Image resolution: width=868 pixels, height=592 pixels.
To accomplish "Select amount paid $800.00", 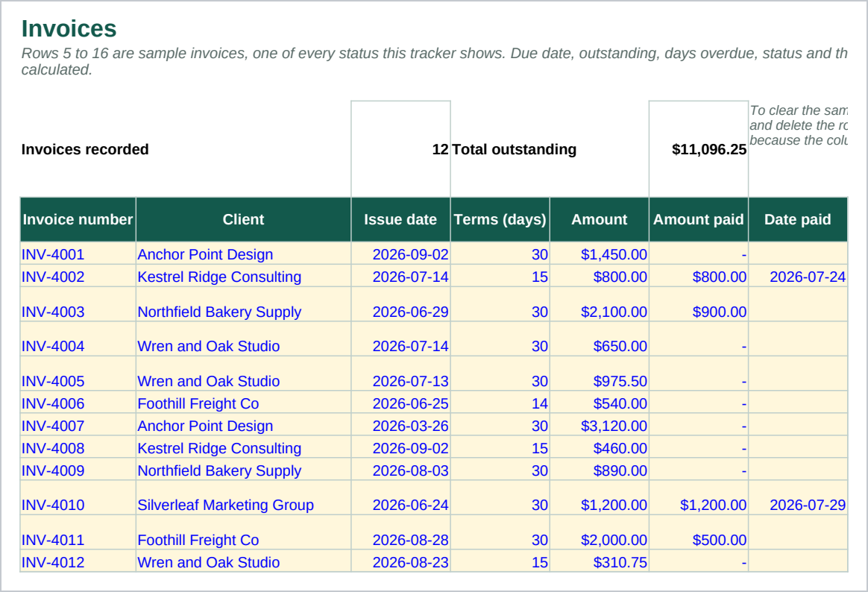I will click(x=699, y=276).
